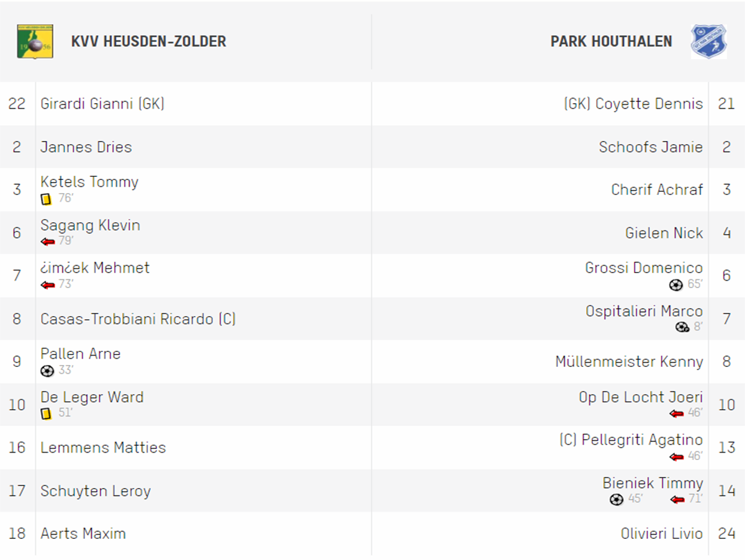Open captain Casas-Trobbiani Ricardo's profile

[x=138, y=319]
